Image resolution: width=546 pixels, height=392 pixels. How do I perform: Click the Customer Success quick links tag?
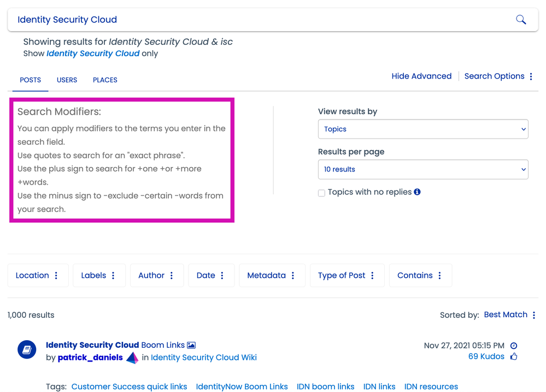coord(129,387)
